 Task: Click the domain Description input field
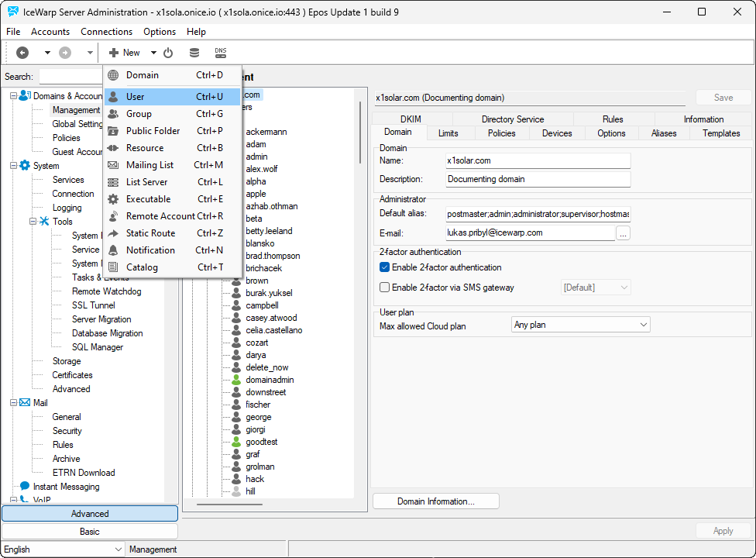click(538, 179)
